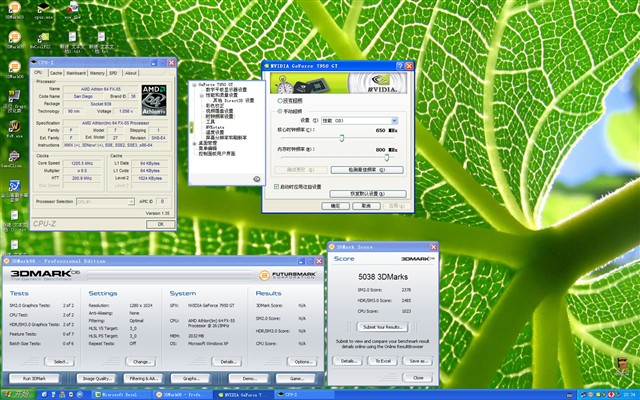Select the 手动超频 (manual overclocking) radio button
Viewport: 640px width, 400px height.
[280, 111]
